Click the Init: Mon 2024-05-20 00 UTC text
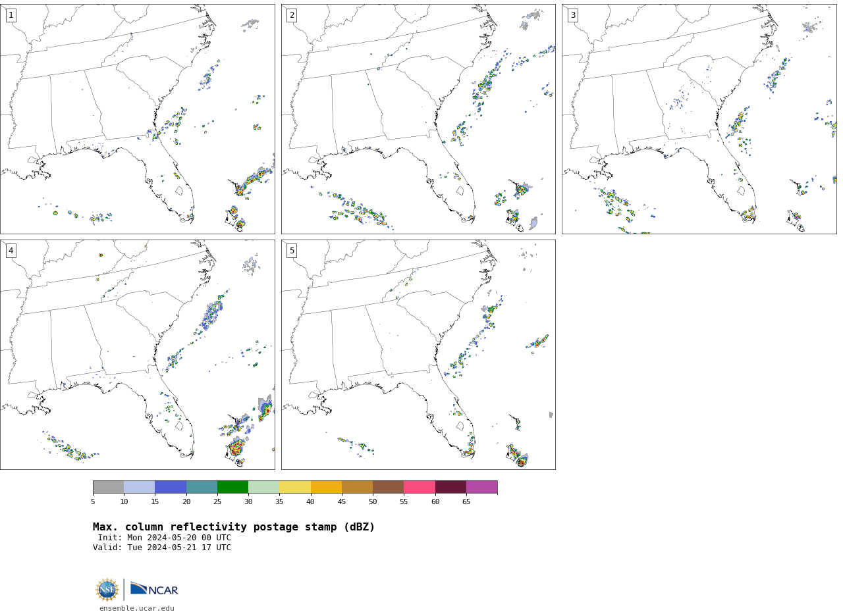This screenshot has height=616, width=843. click(x=165, y=538)
